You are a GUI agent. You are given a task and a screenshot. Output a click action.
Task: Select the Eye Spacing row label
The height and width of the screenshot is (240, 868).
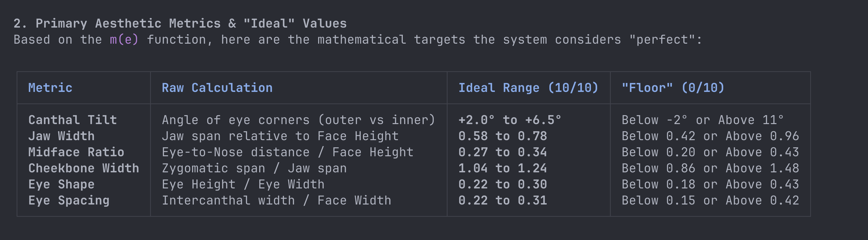point(69,201)
